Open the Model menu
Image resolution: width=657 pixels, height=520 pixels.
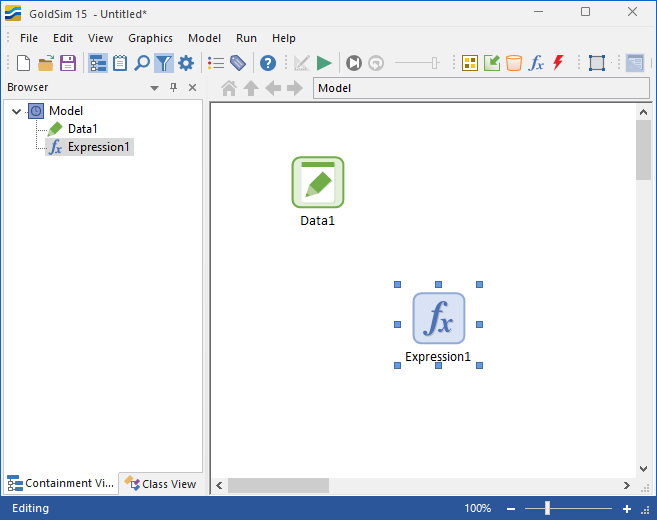pos(204,38)
